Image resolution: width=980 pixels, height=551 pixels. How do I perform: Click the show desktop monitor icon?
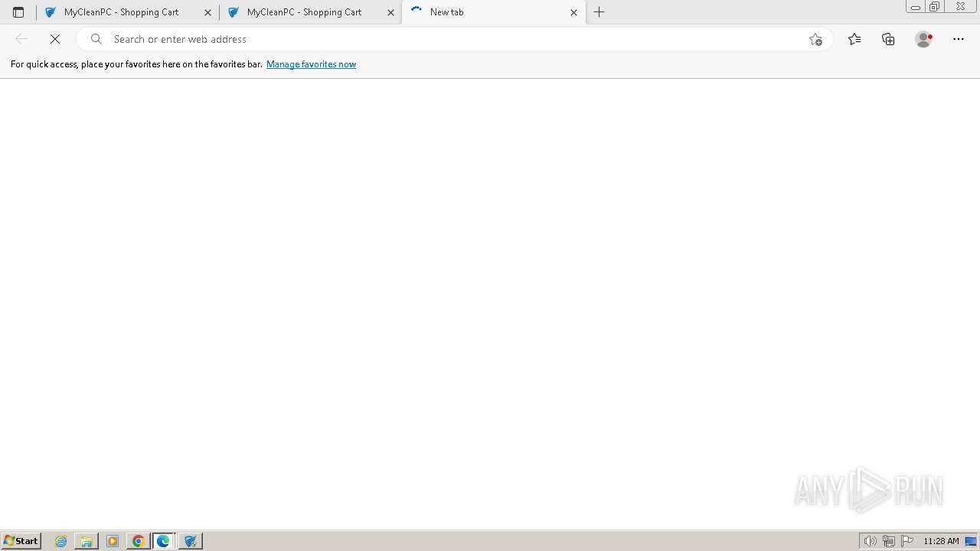(972, 541)
